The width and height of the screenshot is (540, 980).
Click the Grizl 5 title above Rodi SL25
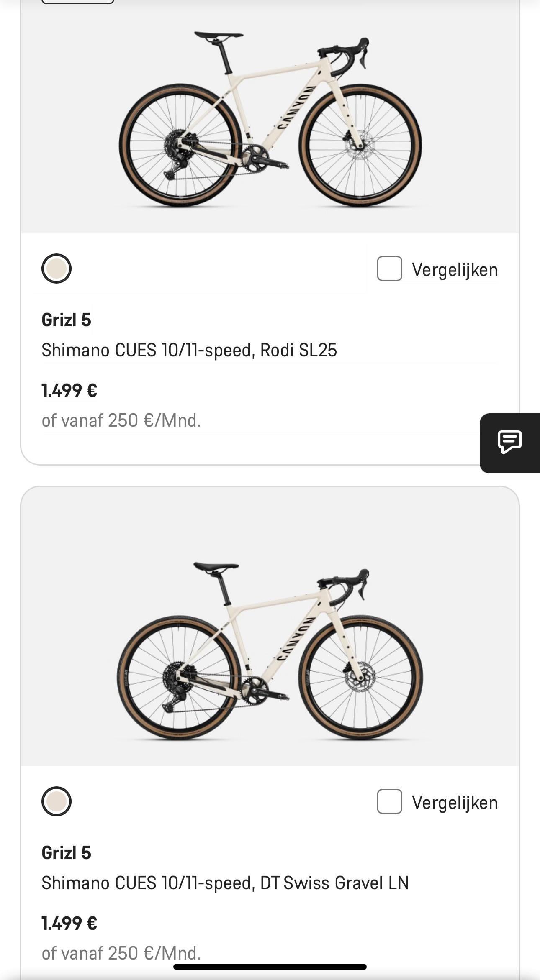(x=66, y=320)
